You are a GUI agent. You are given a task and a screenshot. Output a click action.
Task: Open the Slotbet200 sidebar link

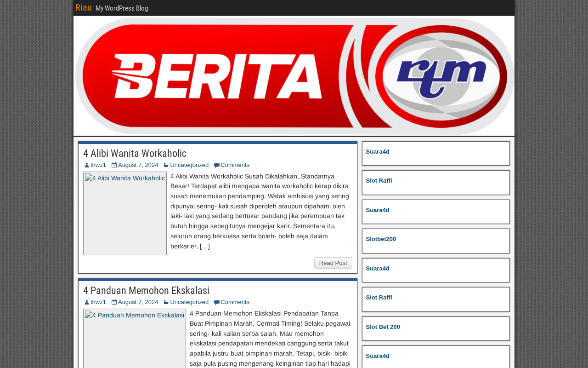[x=381, y=239]
